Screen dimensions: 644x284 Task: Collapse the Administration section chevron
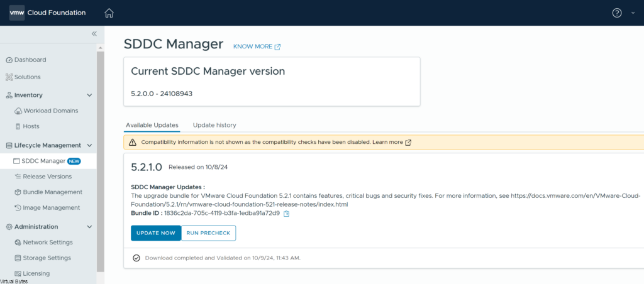tap(89, 227)
